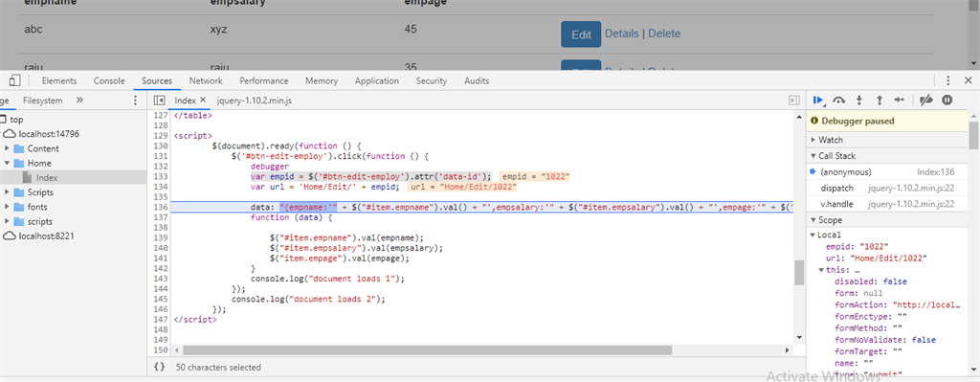Hide the navigator sidebar pane

160,100
